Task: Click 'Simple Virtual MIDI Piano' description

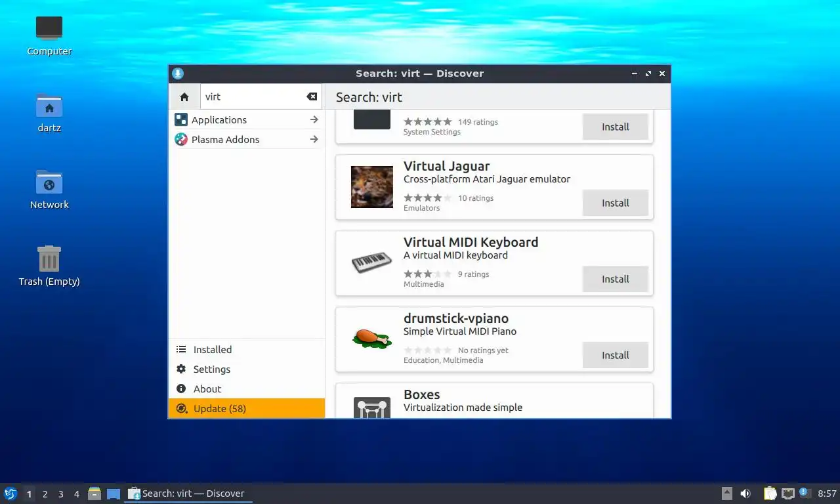Action: [460, 331]
